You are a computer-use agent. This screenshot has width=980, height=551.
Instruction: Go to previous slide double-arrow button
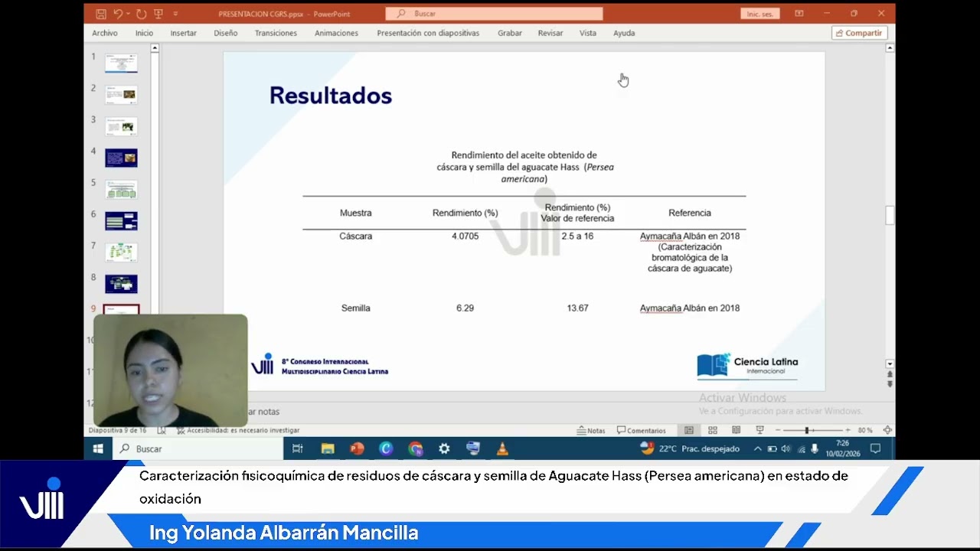[890, 374]
